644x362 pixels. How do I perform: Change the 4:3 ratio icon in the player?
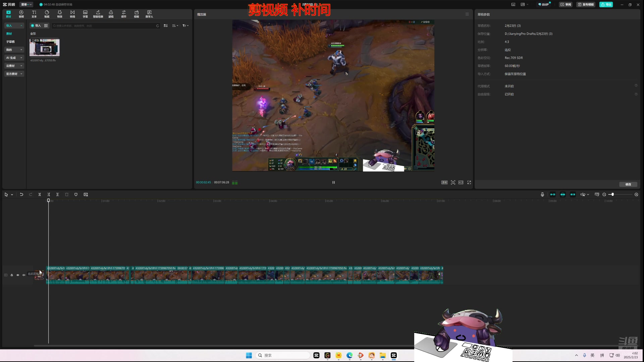(x=461, y=182)
